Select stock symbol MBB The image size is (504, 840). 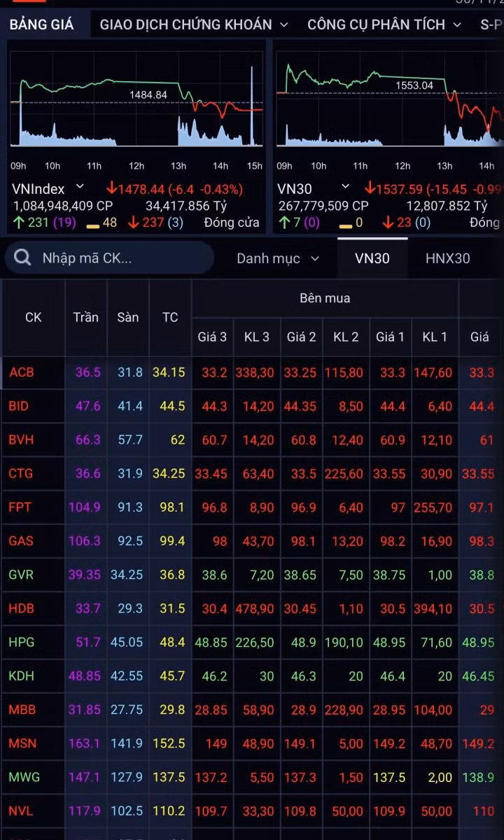(x=22, y=710)
